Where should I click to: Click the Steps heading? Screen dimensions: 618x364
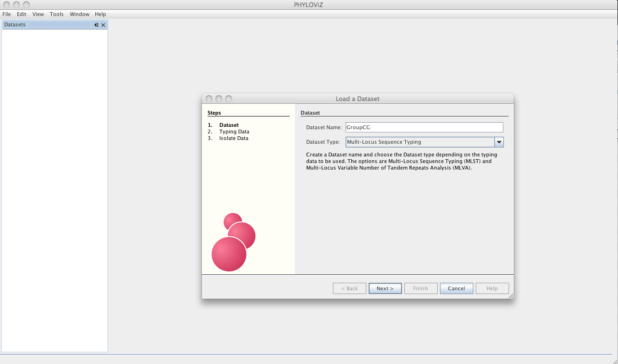pos(214,113)
